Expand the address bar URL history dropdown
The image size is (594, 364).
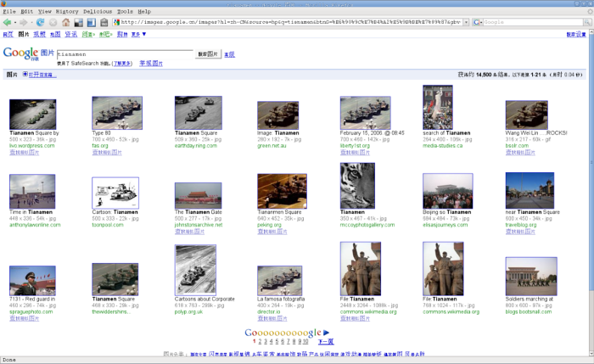467,22
